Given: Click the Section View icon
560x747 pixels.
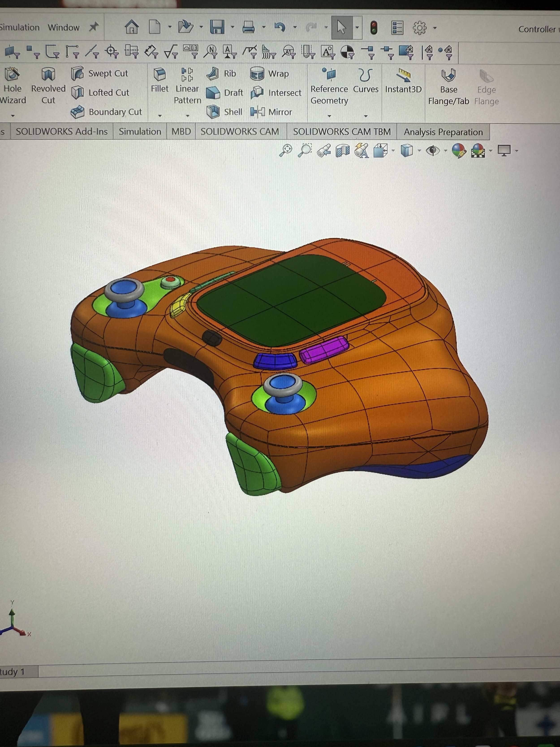Looking at the screenshot, I should (x=343, y=151).
